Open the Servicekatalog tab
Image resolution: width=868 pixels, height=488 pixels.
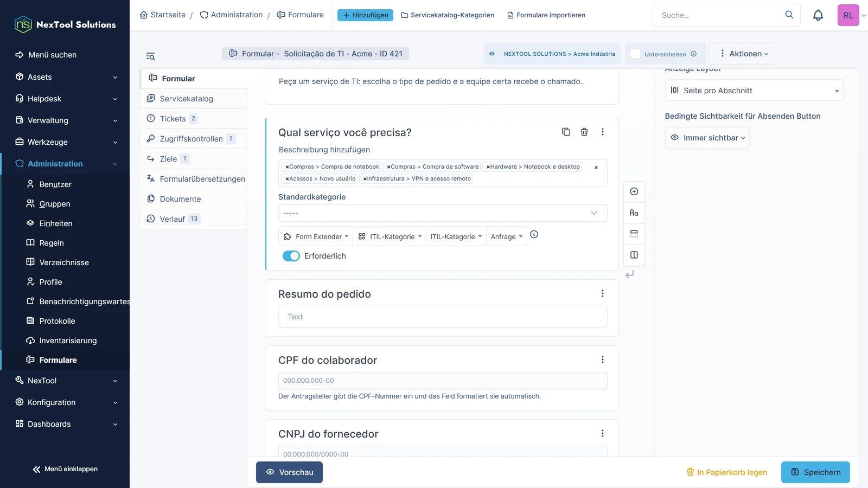194,99
